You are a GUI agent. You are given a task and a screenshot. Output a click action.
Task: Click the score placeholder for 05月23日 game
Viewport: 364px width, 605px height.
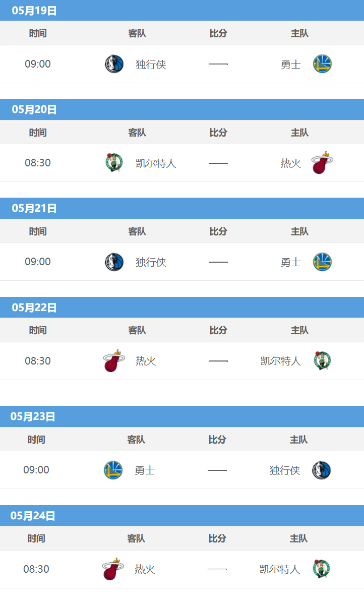[x=217, y=470]
